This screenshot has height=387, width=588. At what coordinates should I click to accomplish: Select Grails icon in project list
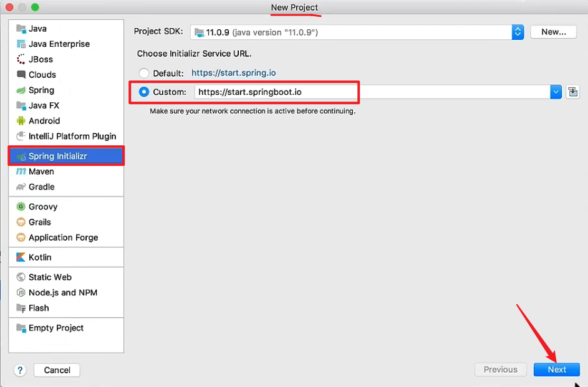click(x=21, y=222)
